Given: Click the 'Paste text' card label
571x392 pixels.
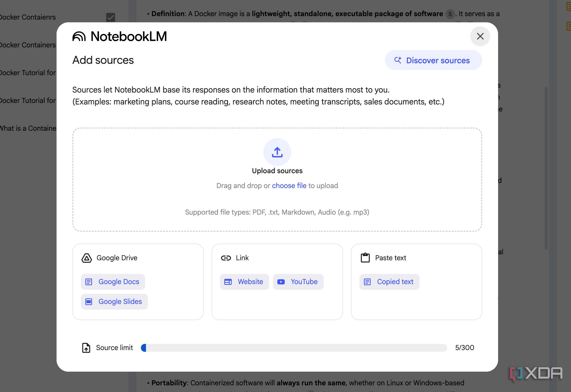Looking at the screenshot, I should [x=391, y=258].
